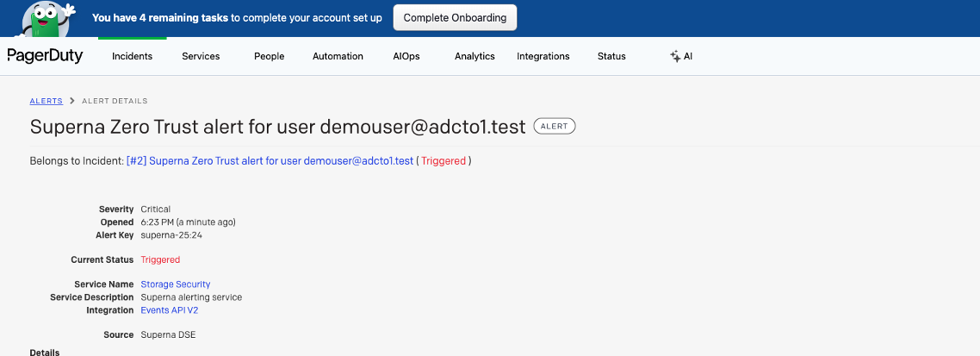Open the Events API V2 integration link
This screenshot has height=356, width=980.
point(170,309)
